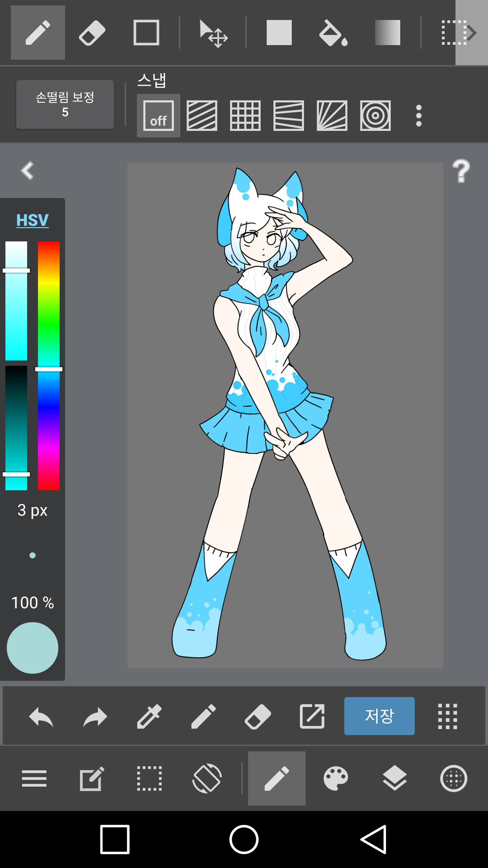Adjust the rainbow hue slider

(49, 366)
